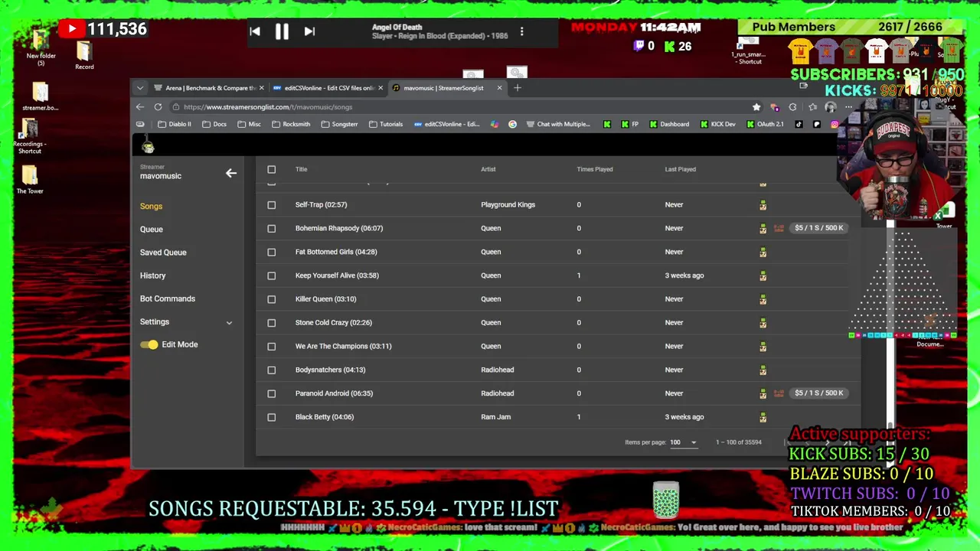Click the We Are The Champions (03:11) title
Viewport: 980px width, 551px height.
tap(343, 346)
